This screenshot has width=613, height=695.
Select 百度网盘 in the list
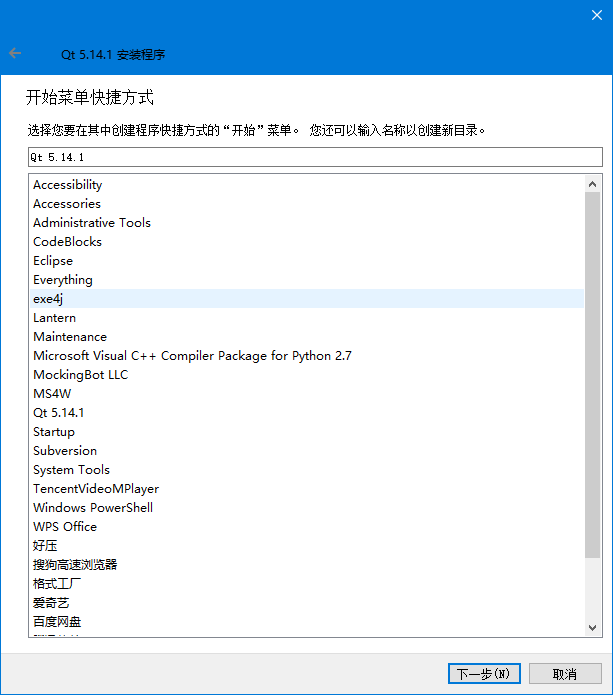[307, 622]
